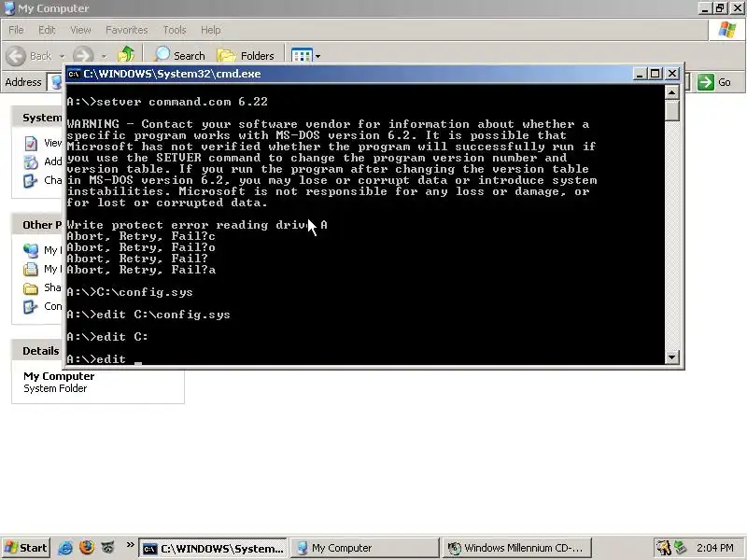Click the "Write protect error reading drive A" line
The height and width of the screenshot is (560, 747).
(x=197, y=225)
